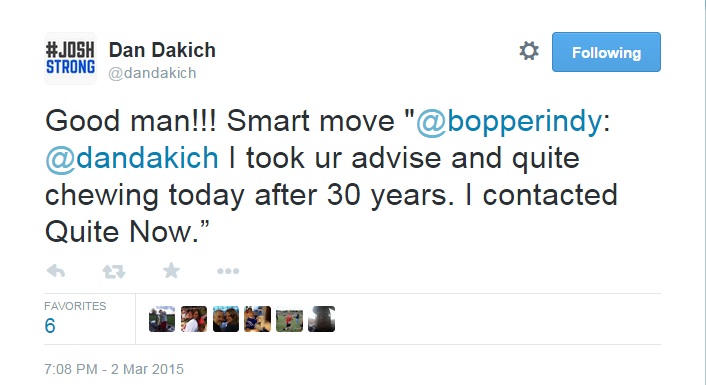Open the more options ellipsis icon
Image resolution: width=706 pixels, height=385 pixels.
[228, 271]
